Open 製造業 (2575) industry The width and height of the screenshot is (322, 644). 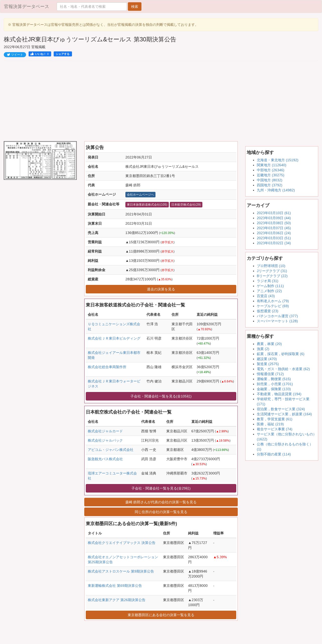click(x=268, y=364)
